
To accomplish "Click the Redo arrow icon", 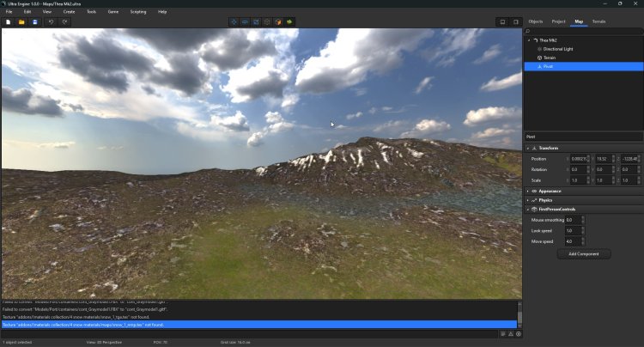I will point(64,21).
